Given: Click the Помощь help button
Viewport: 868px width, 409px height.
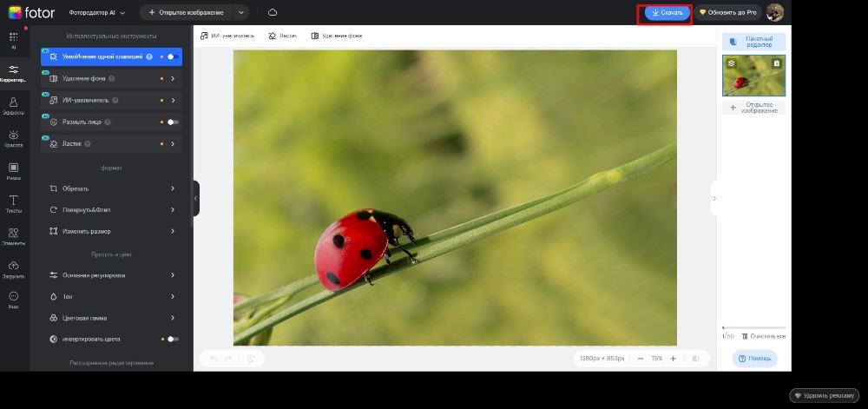Looking at the screenshot, I should 754,358.
